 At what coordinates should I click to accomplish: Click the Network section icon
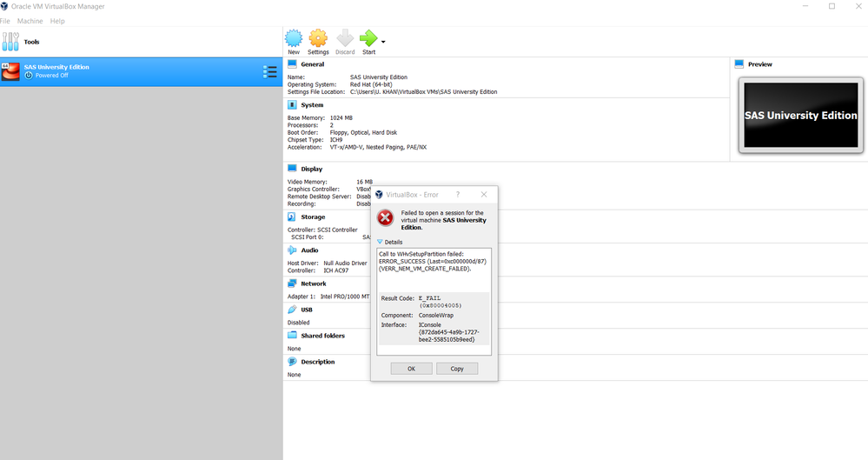pyautogui.click(x=292, y=283)
